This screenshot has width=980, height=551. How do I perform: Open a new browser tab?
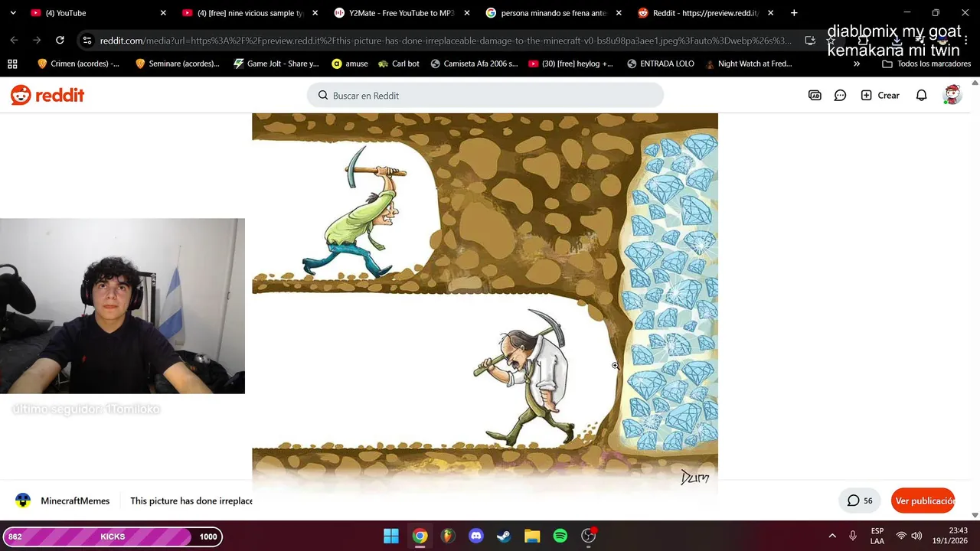794,13
